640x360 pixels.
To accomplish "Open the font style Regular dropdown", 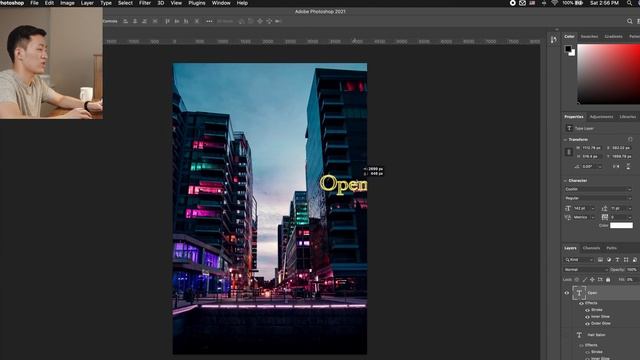I will point(598,198).
